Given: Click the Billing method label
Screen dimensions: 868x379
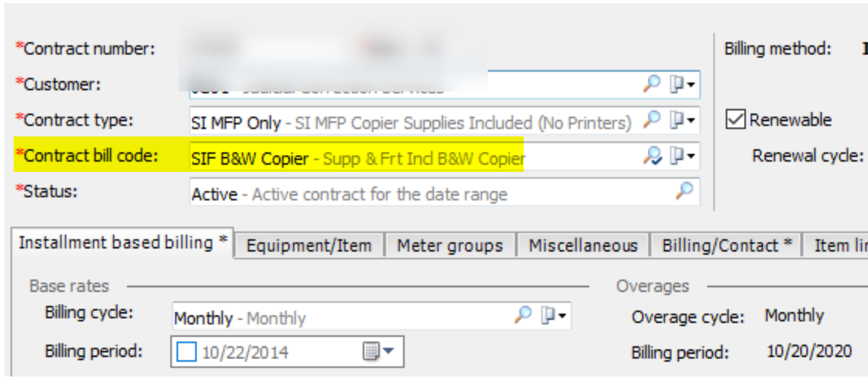Looking at the screenshot, I should click(x=777, y=48).
